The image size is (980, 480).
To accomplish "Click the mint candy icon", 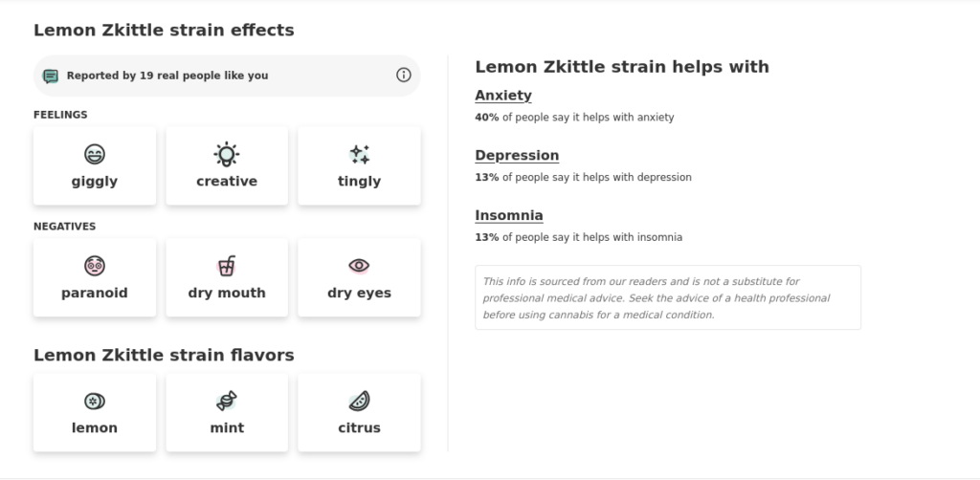I will point(226,401).
